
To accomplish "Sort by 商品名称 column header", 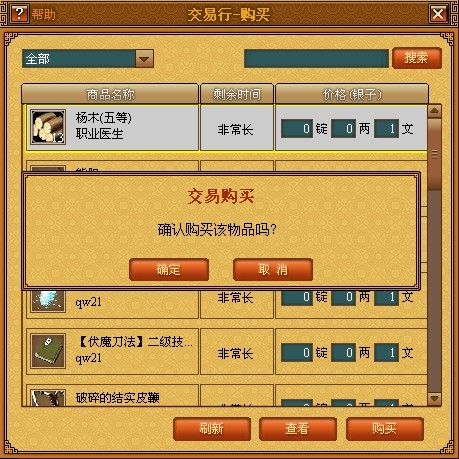I will point(110,94).
